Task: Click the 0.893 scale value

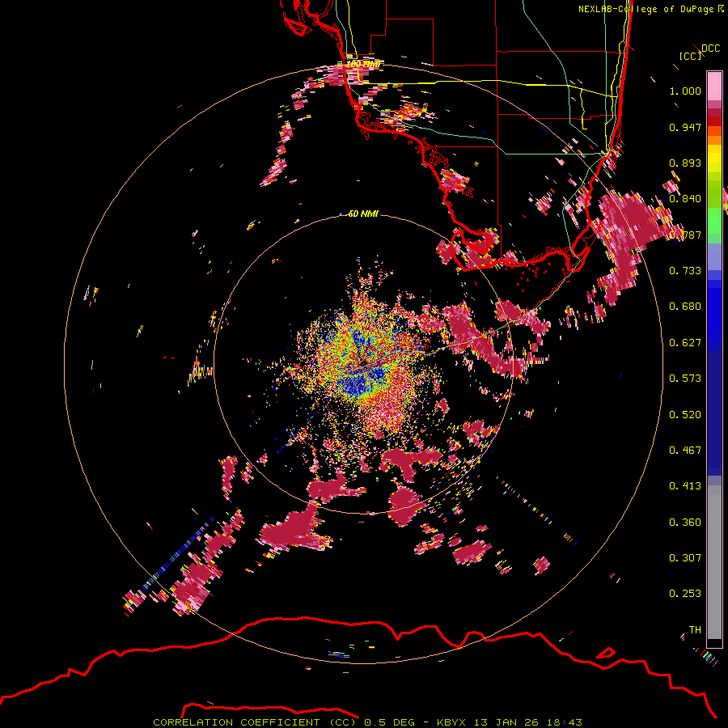Action: coord(685,163)
